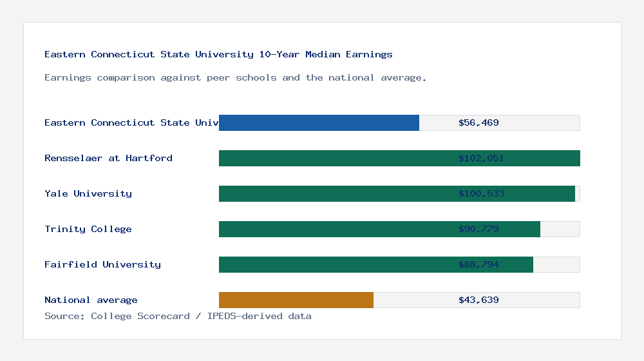Click the green Yale University bar
Screen dimensions: 644x361
(x=397, y=193)
